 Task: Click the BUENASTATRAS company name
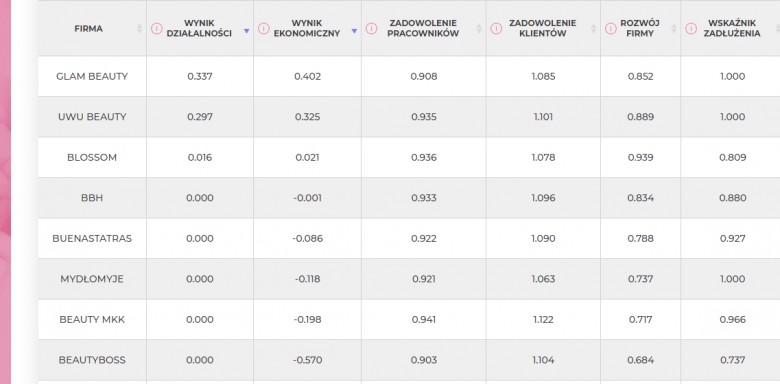coord(92,238)
